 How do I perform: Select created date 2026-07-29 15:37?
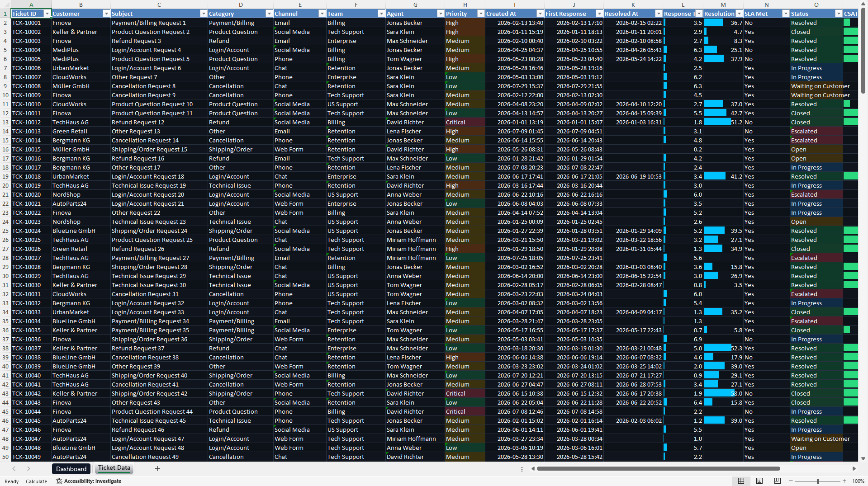[x=515, y=86]
